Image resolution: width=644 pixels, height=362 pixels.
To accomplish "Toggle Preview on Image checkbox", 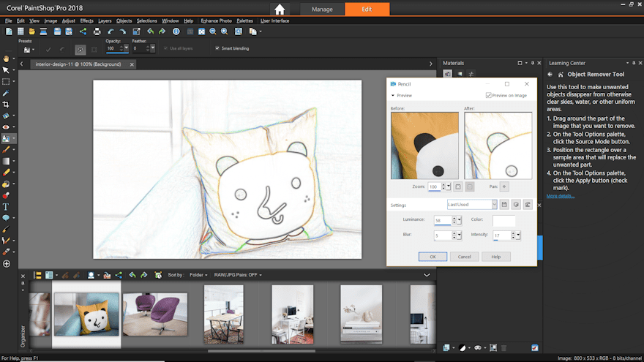I will 489,95.
